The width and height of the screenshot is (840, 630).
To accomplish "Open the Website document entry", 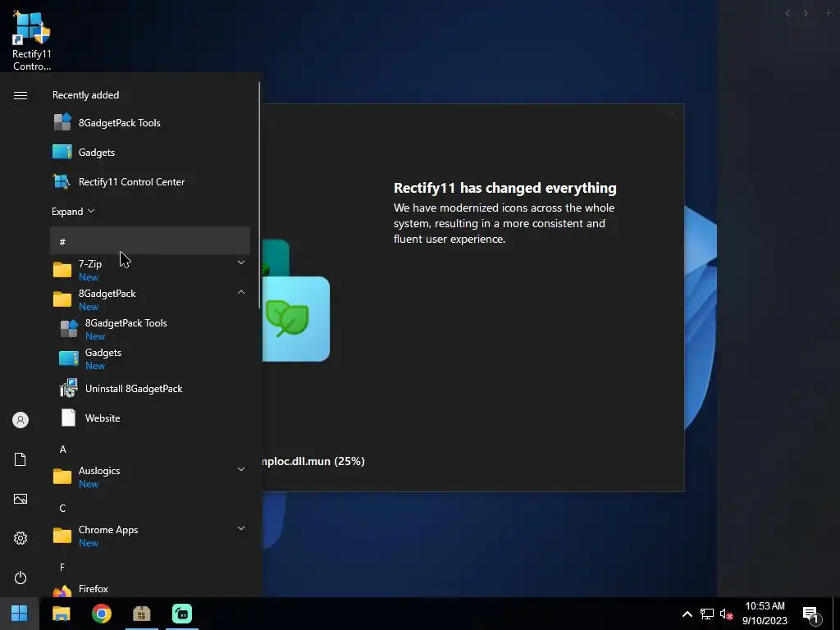I will [x=150, y=418].
